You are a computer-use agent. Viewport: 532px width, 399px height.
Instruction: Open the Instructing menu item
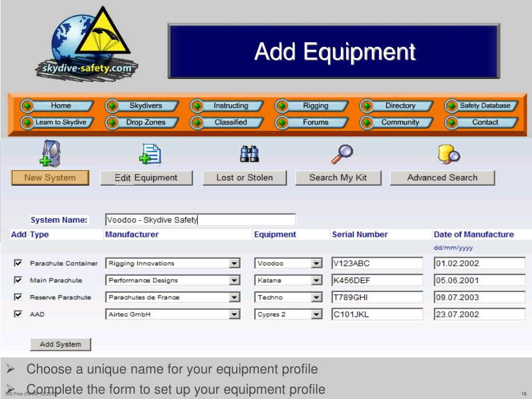(228, 106)
